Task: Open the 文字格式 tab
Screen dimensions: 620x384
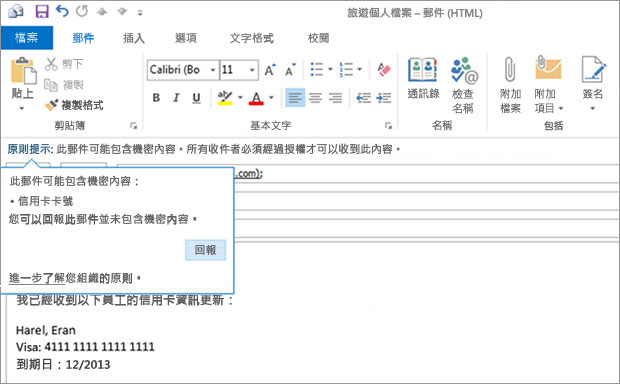Action: coord(251,38)
